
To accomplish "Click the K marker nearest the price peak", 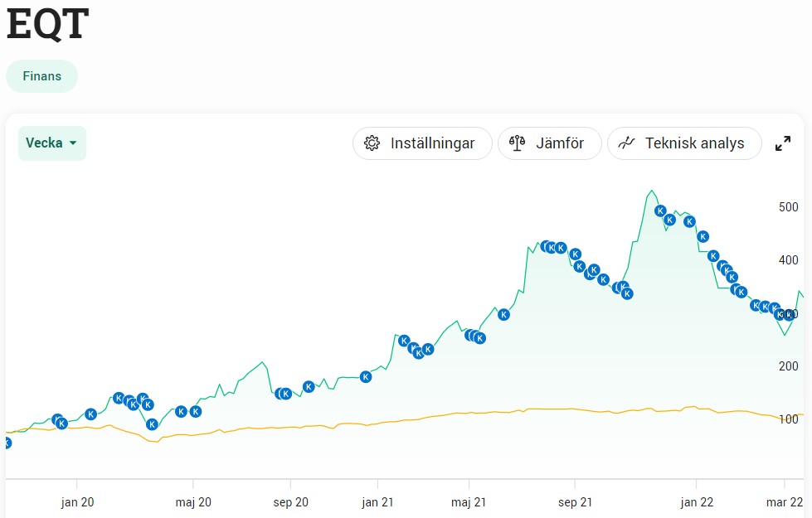I will point(661,211).
